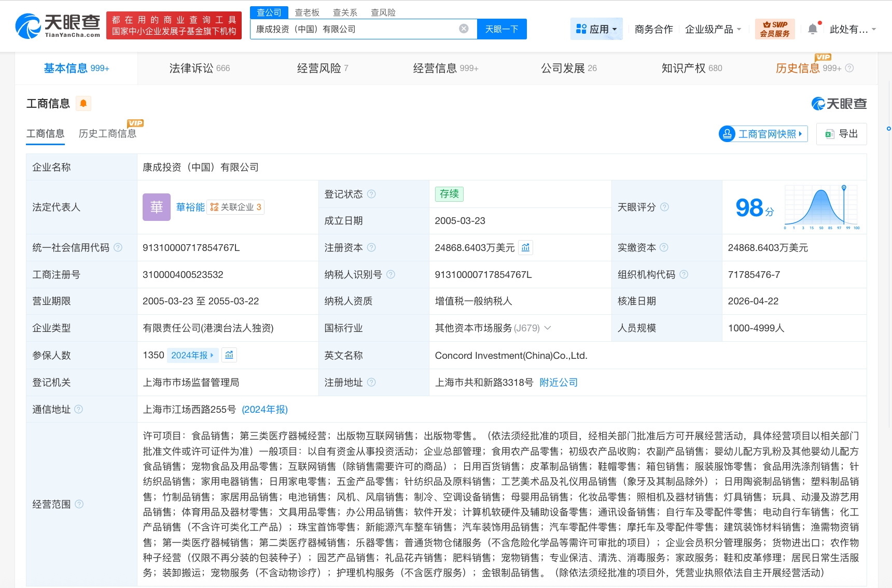This screenshot has height=588, width=892.
Task: Click the 98分 score distribution chart
Action: coord(821,207)
